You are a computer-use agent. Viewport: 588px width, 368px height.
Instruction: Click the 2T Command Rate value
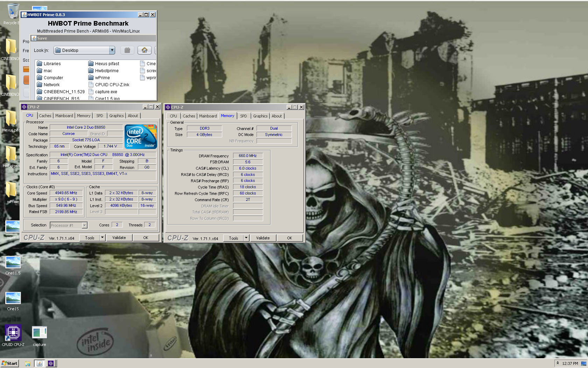click(x=248, y=199)
